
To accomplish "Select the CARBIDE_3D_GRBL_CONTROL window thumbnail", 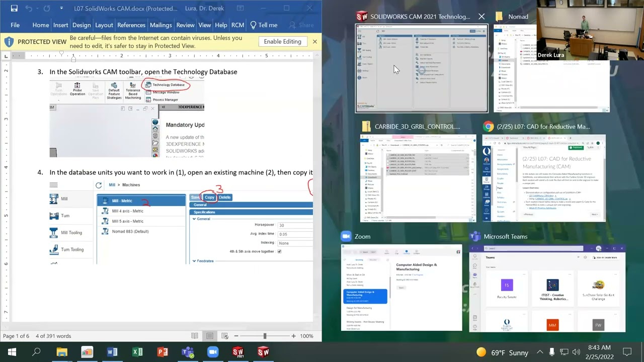I will pyautogui.click(x=419, y=178).
